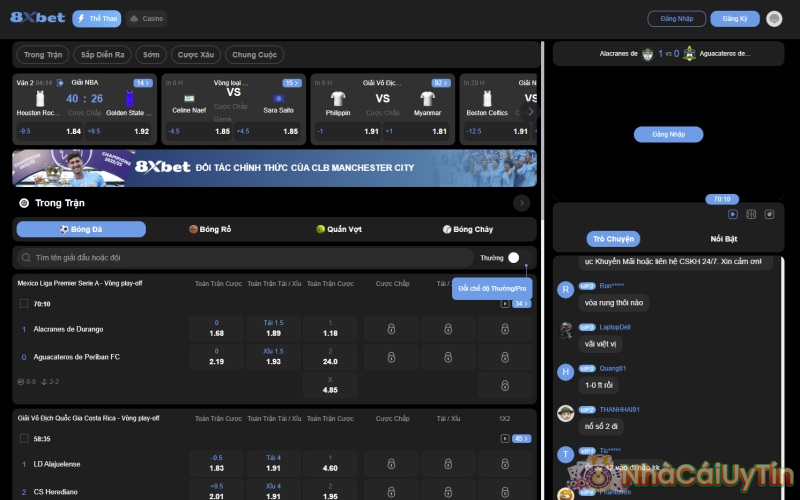Click the video icon beside the 34 markets badge
This screenshot has width=800, height=500.
point(505,303)
